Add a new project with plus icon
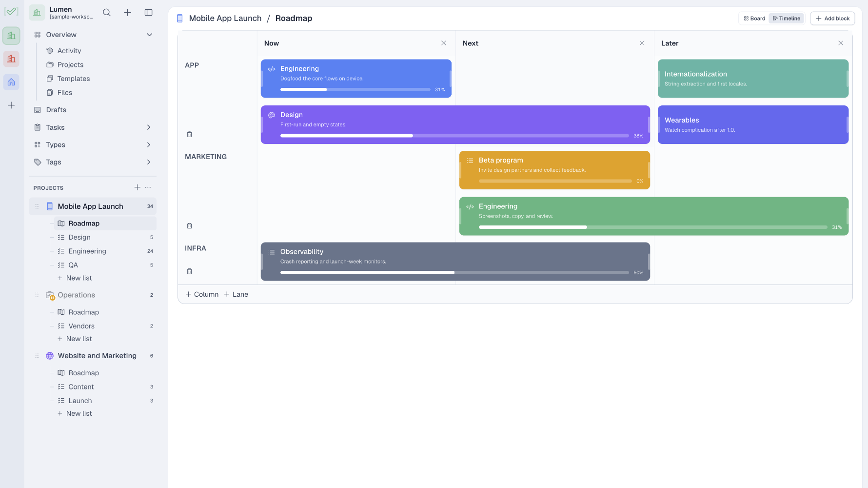 138,187
